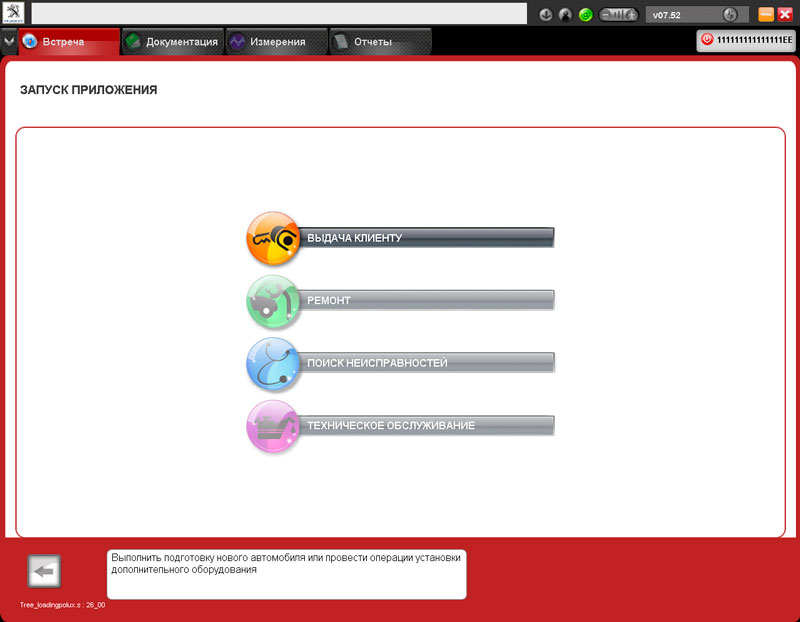Image resolution: width=800 pixels, height=622 pixels.
Task: Select the Встреча tab
Action: (x=68, y=42)
